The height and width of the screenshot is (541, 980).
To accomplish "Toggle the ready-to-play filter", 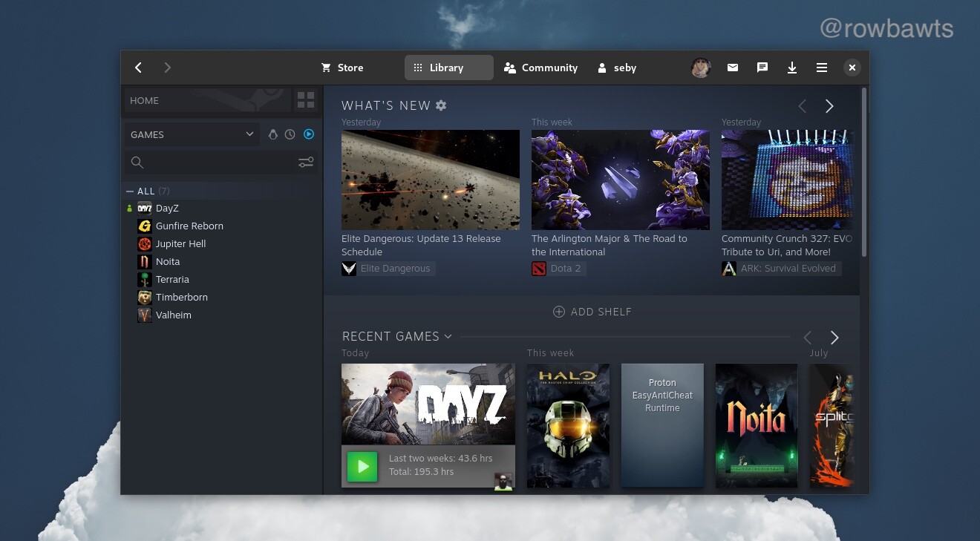I will pos(309,134).
